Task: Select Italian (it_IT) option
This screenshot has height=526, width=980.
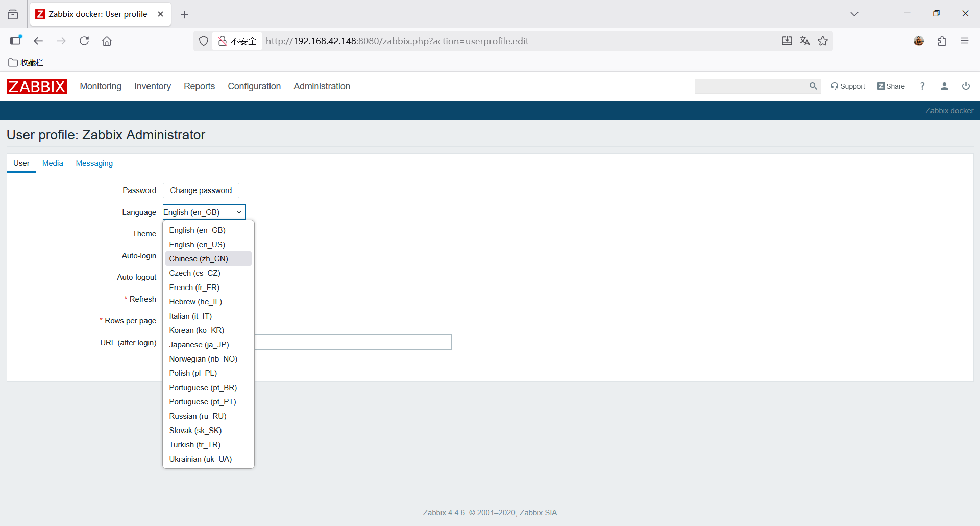Action: (x=208, y=316)
